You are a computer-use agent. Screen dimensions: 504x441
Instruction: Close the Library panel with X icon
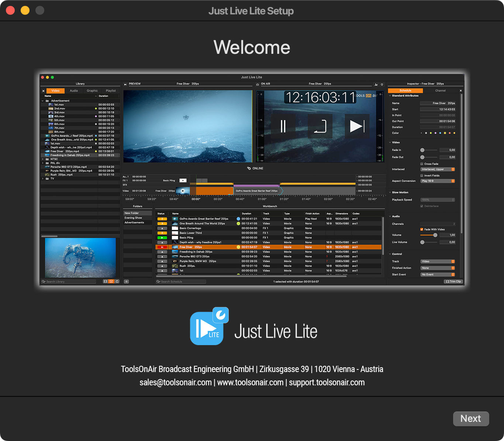[43, 91]
